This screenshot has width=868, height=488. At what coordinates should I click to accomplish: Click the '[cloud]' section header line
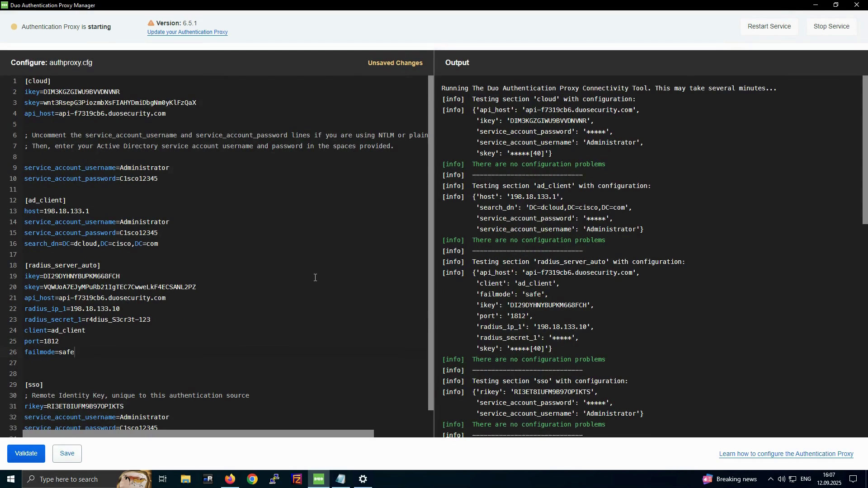pos(38,81)
